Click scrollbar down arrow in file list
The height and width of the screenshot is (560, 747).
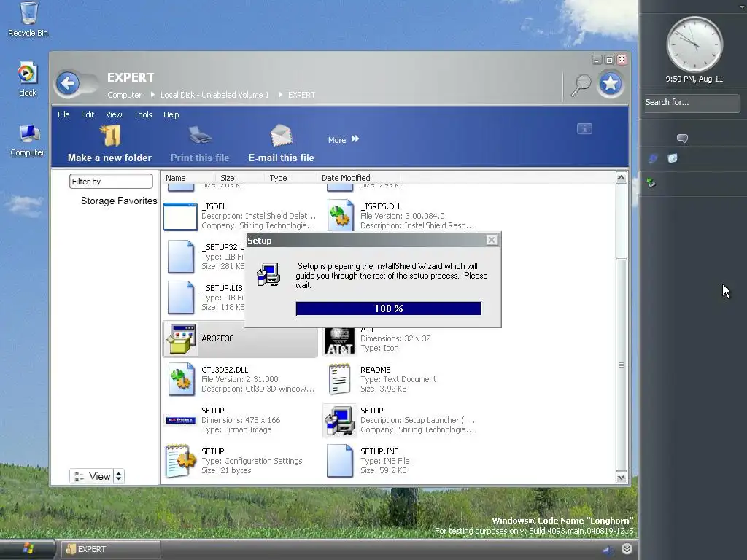(x=622, y=477)
